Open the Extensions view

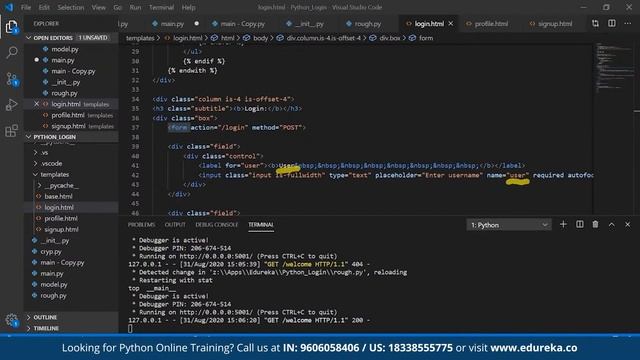(11, 131)
